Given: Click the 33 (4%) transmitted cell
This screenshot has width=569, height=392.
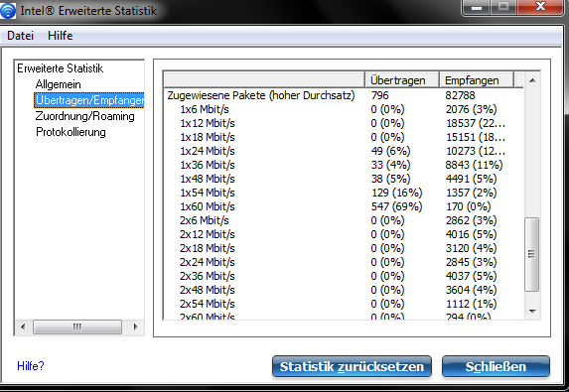Looking at the screenshot, I should tap(390, 165).
